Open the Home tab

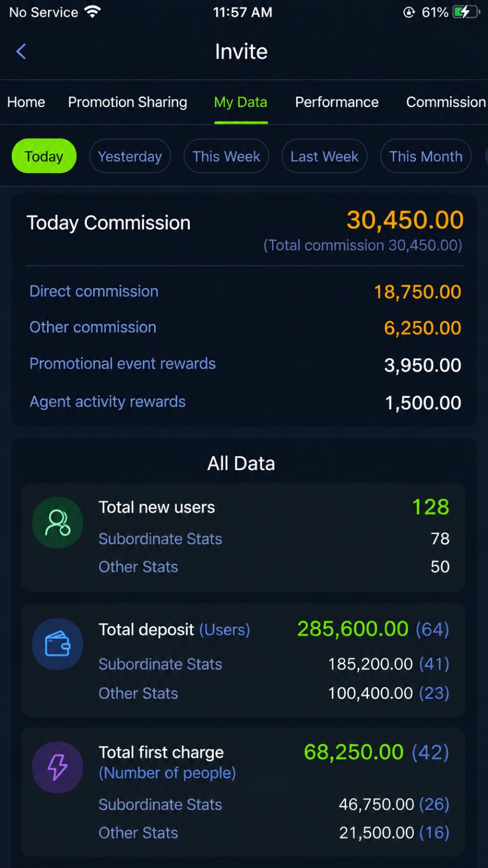click(x=26, y=102)
